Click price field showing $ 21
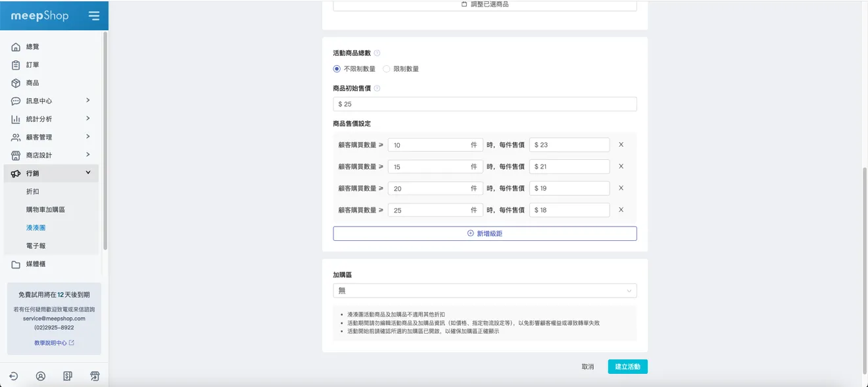The width and height of the screenshot is (868, 387). point(569,167)
